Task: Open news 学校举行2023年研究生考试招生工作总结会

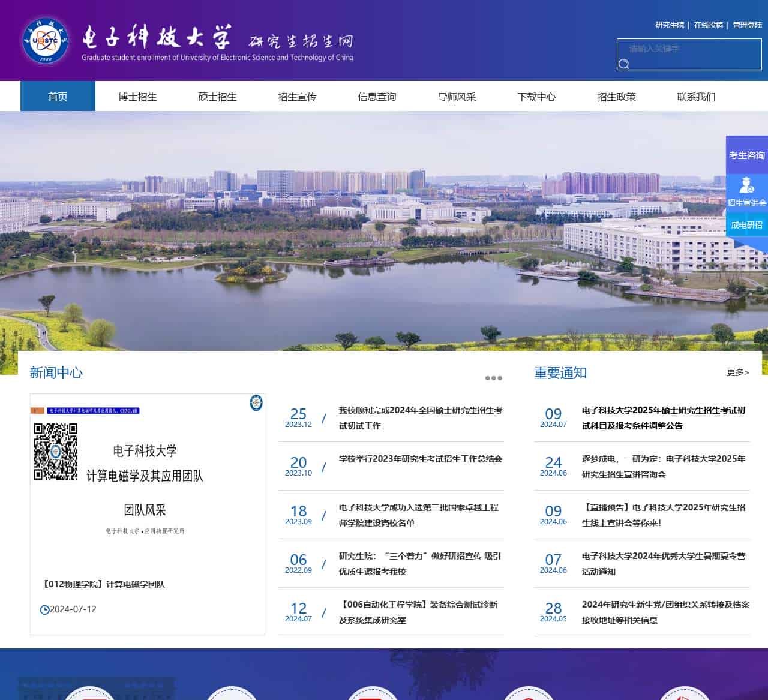Action: 421,459
